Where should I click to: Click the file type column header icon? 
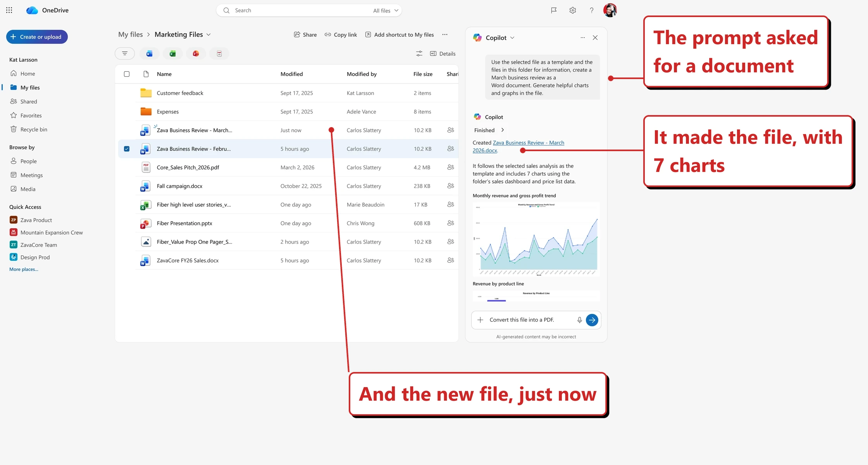click(146, 74)
